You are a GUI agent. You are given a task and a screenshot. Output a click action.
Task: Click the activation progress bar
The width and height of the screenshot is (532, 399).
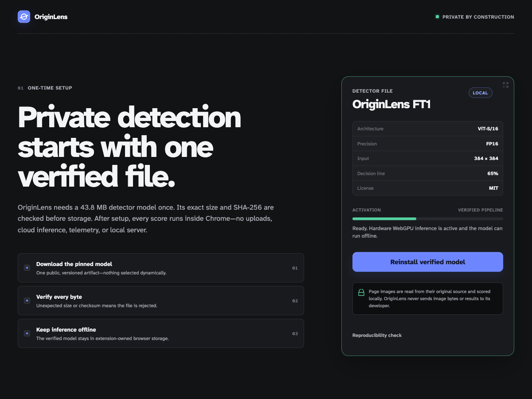[x=428, y=219]
